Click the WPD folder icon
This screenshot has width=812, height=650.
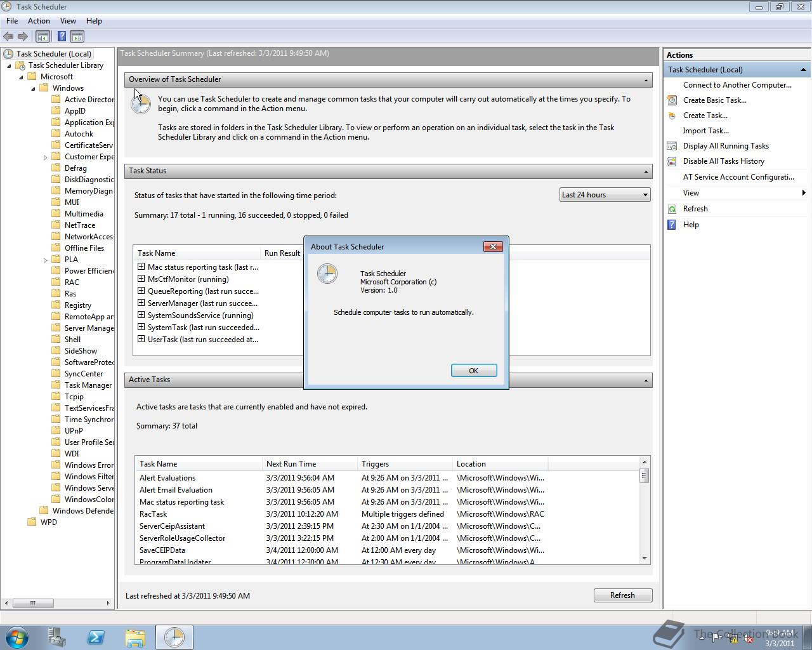coord(32,522)
